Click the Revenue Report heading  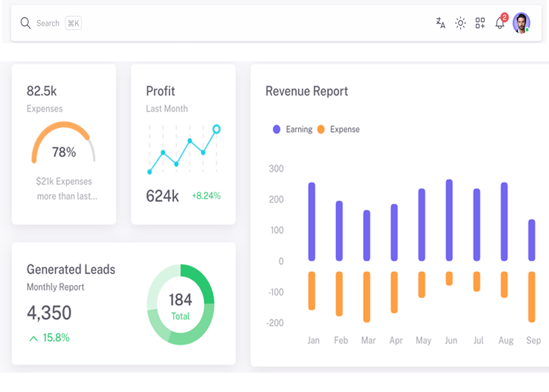pyautogui.click(x=307, y=91)
